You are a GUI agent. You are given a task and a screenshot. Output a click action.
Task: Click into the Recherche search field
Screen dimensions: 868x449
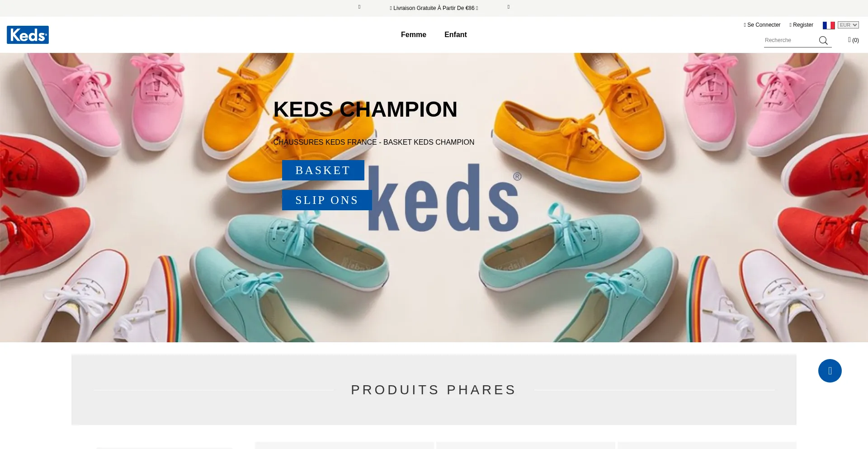tap(790, 40)
